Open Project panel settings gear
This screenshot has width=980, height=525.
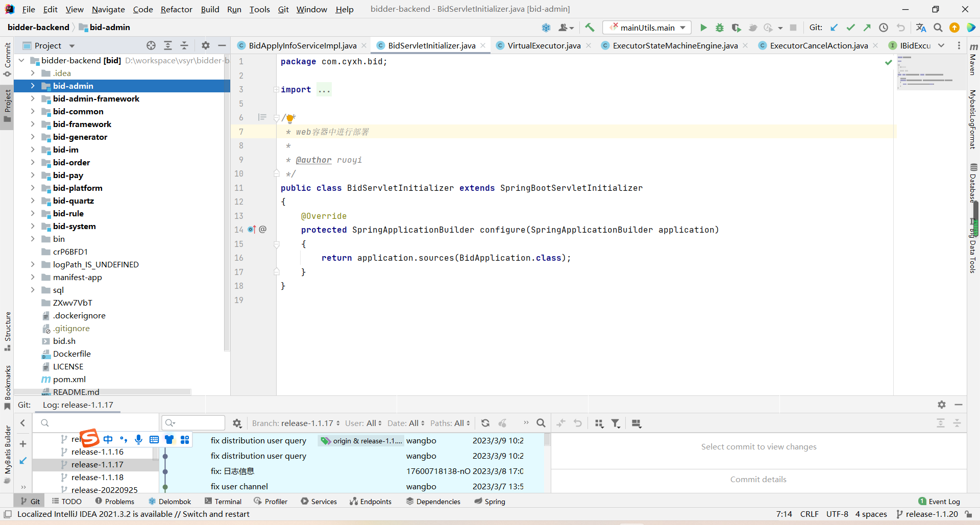206,45
